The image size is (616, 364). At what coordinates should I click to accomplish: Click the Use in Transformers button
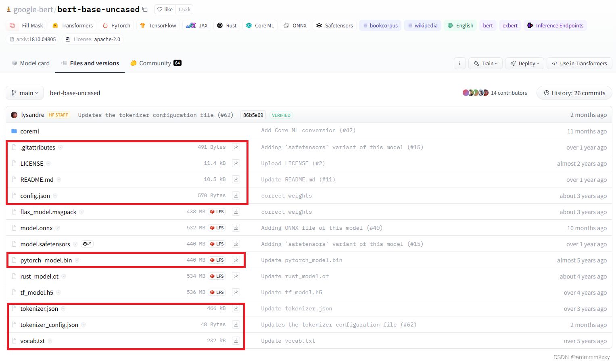579,63
